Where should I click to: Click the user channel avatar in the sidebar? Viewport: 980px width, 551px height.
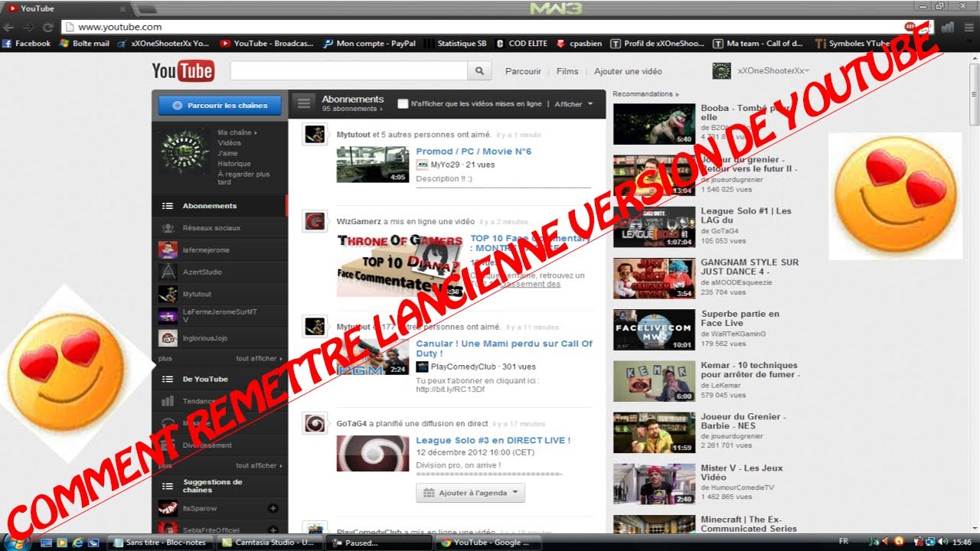click(184, 151)
